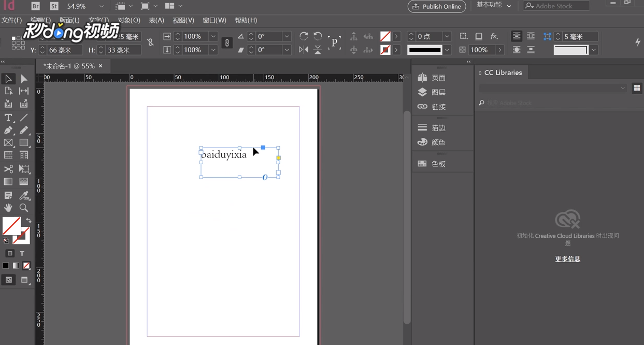This screenshot has width=644, height=345.
Task: Open the 窗口(W) menu
Action: pyautogui.click(x=214, y=20)
